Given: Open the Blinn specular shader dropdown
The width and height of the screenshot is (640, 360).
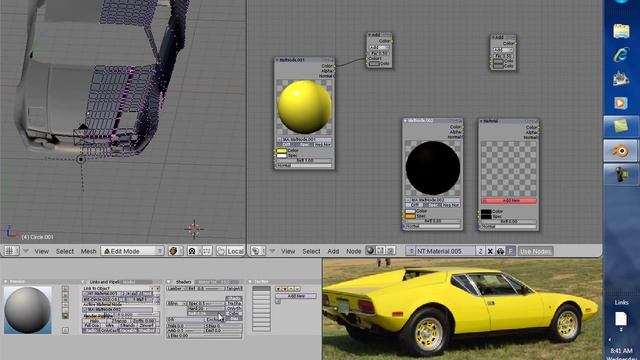Looking at the screenshot, I should click(176, 304).
